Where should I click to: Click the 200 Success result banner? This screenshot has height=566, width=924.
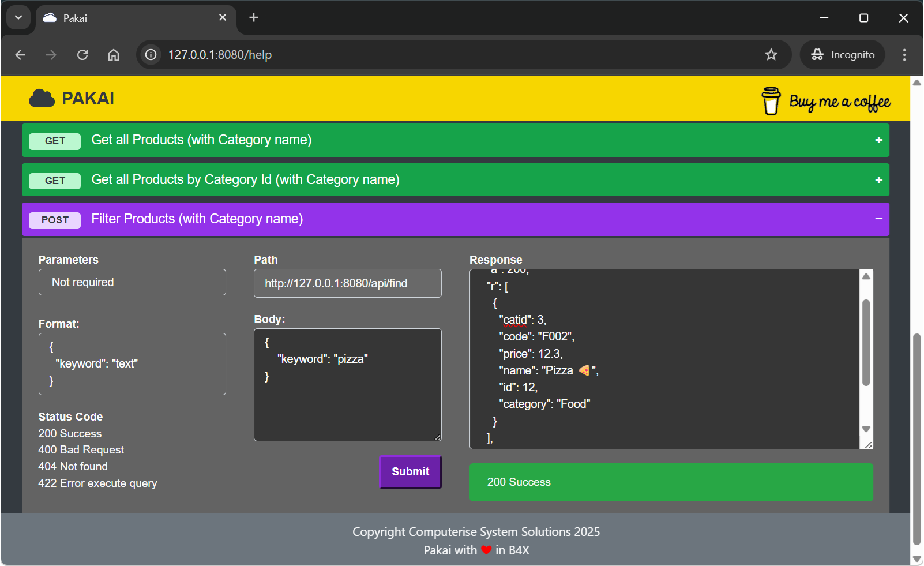[x=671, y=482]
